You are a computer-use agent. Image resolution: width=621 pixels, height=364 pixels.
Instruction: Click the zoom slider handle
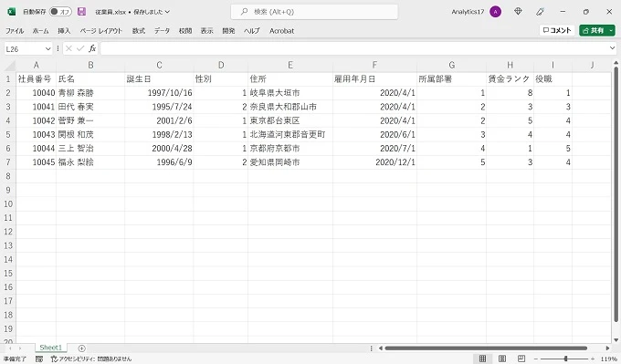coord(565,359)
